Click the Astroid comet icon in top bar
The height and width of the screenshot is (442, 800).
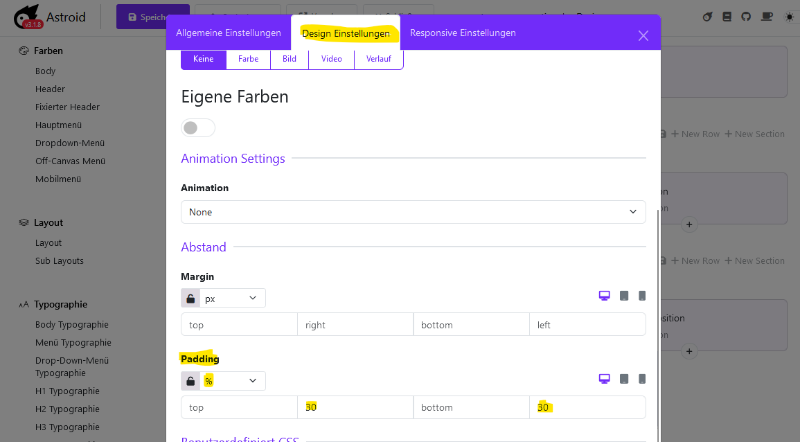tap(707, 17)
